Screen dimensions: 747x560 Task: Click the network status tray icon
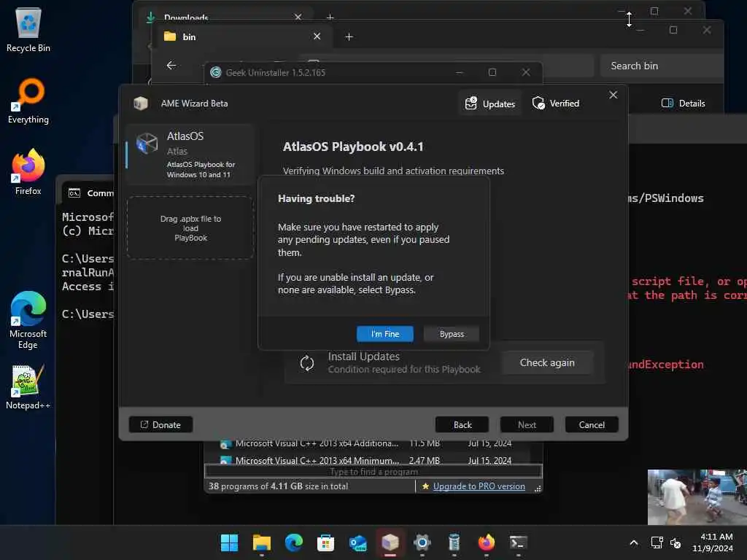657,542
